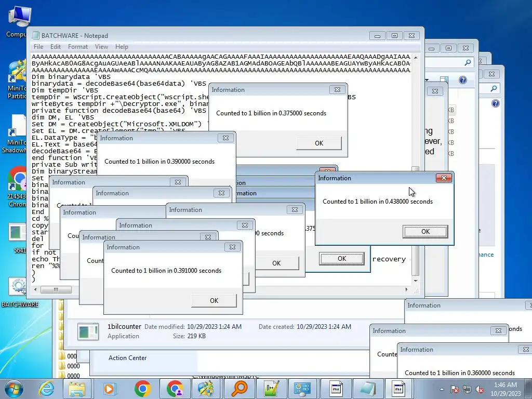Click Date created value 10/29/2023 1:24 AM
Viewport: 532px width, 399px height.
[x=324, y=327]
